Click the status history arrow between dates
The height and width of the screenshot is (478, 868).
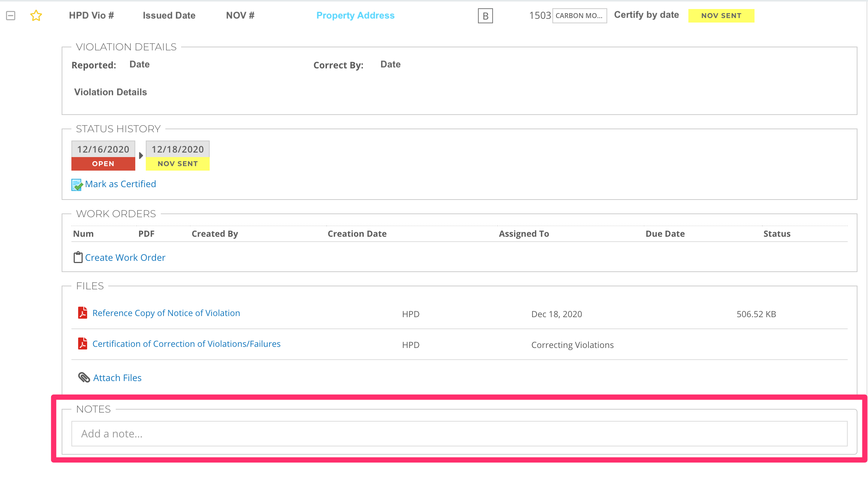point(141,156)
